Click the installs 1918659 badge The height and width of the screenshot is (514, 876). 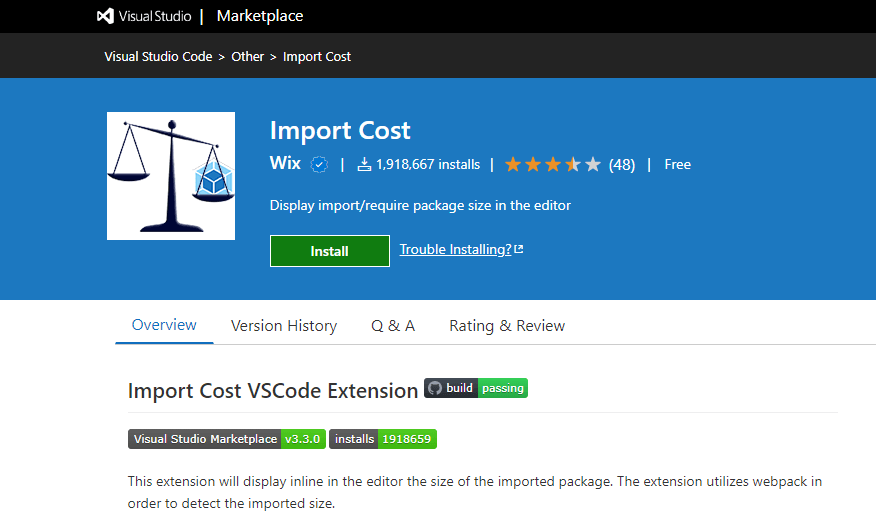point(383,439)
